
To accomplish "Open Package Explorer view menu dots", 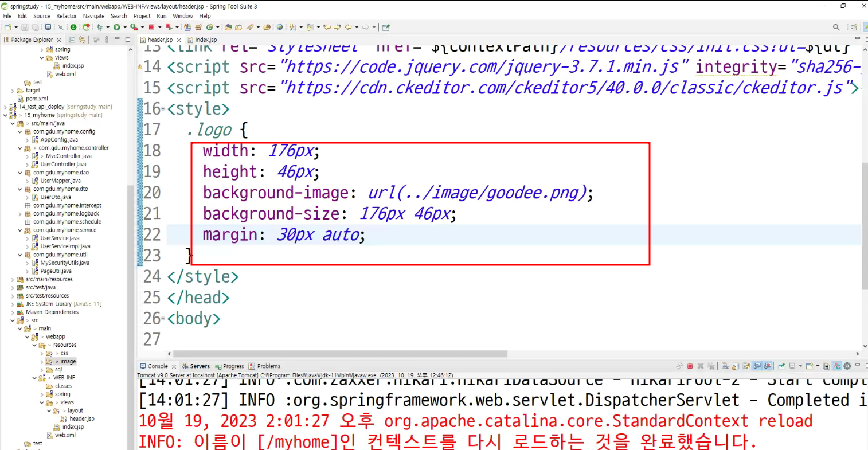I will pyautogui.click(x=107, y=40).
